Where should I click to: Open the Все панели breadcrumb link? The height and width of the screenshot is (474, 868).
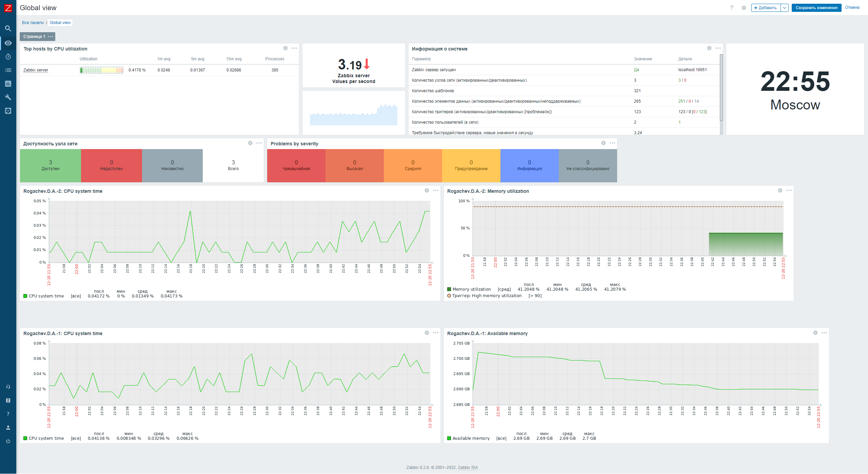pos(33,23)
